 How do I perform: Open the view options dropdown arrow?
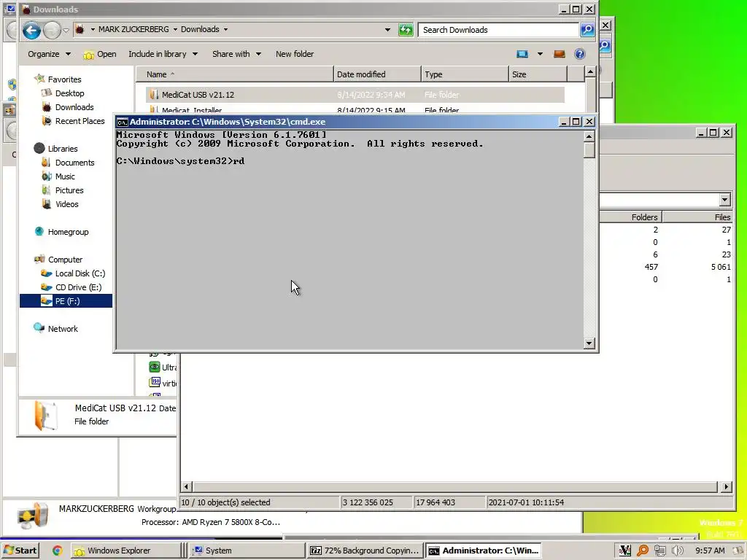coord(540,54)
